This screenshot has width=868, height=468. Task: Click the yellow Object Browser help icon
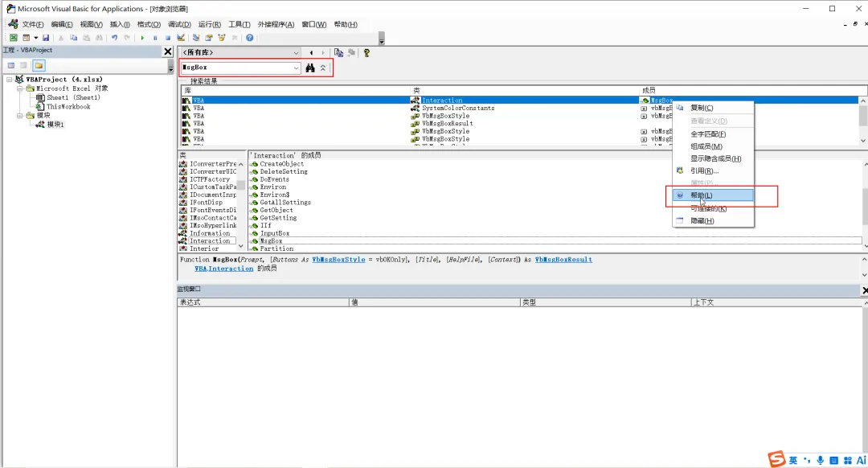pos(366,52)
